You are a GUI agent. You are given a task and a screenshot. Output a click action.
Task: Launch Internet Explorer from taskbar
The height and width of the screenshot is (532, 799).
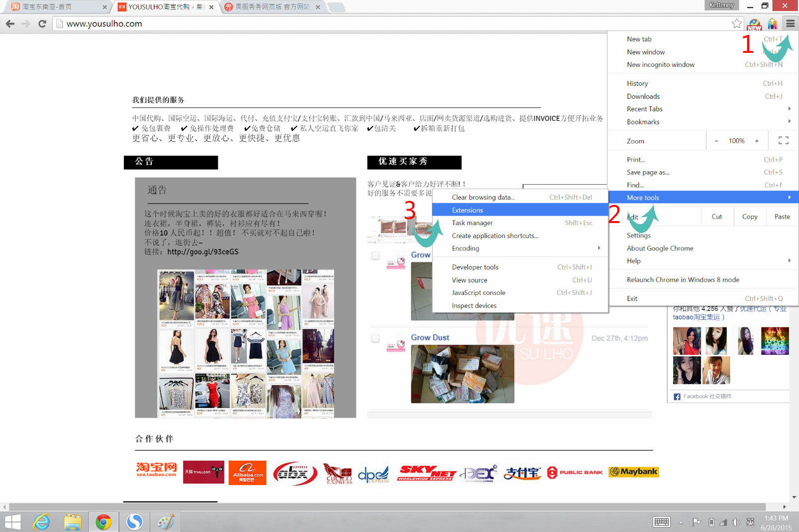tap(42, 522)
